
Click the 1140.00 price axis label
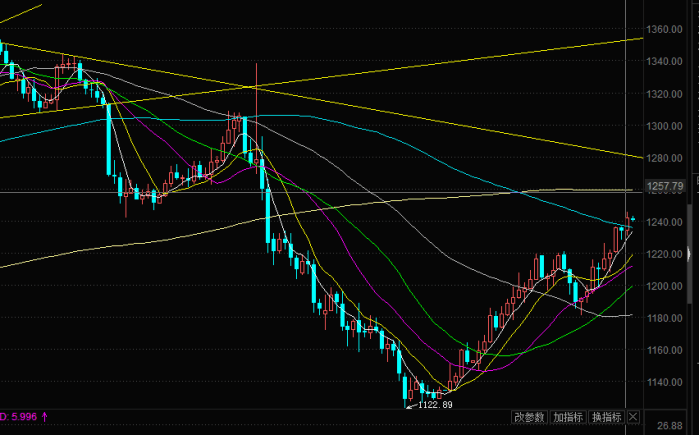point(664,382)
